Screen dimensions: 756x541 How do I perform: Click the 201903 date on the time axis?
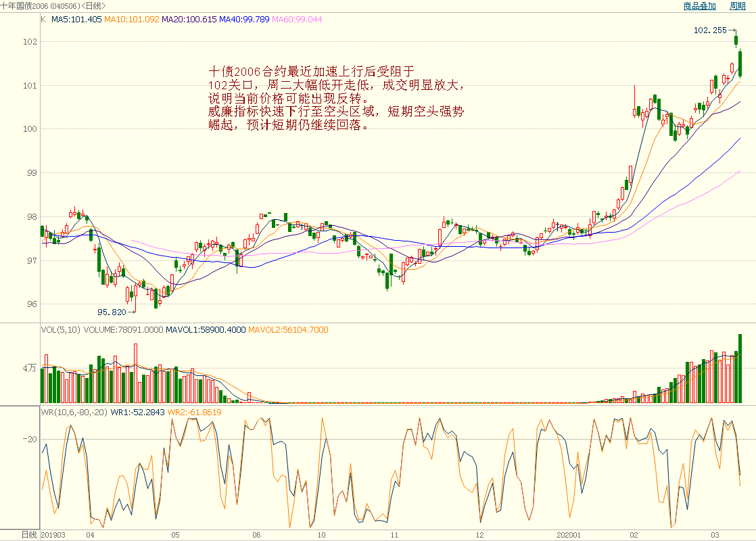tap(53, 535)
